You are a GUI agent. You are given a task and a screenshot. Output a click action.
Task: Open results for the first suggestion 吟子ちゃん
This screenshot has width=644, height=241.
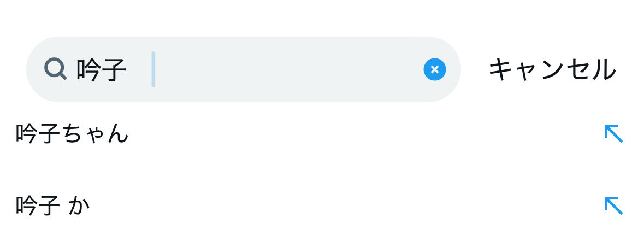coord(72,133)
